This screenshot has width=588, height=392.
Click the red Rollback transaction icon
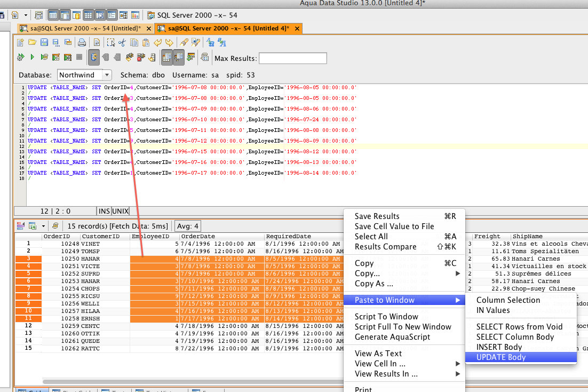141,57
